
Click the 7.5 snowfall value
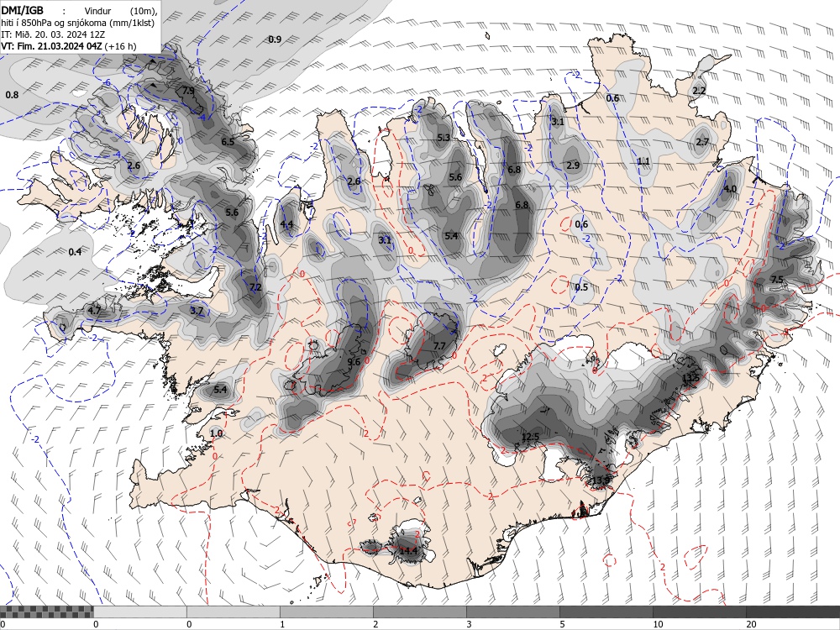(777, 280)
